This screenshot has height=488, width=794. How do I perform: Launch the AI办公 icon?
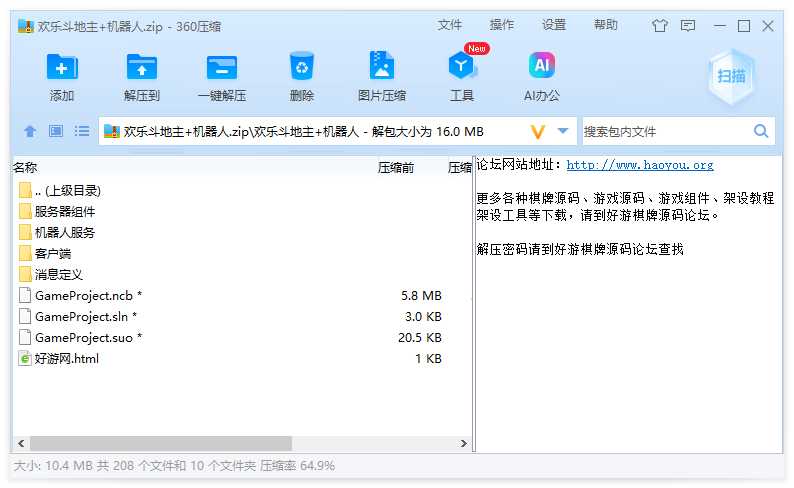click(542, 66)
